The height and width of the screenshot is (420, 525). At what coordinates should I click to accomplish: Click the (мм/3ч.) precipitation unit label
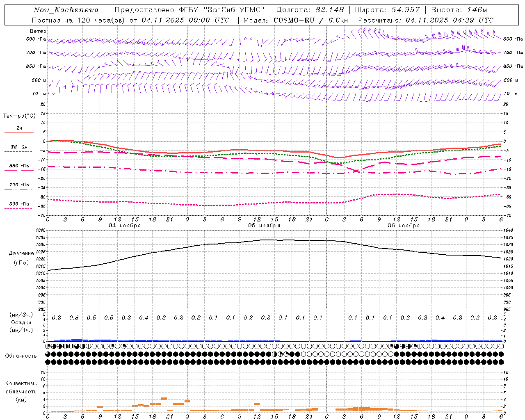coord(21,315)
